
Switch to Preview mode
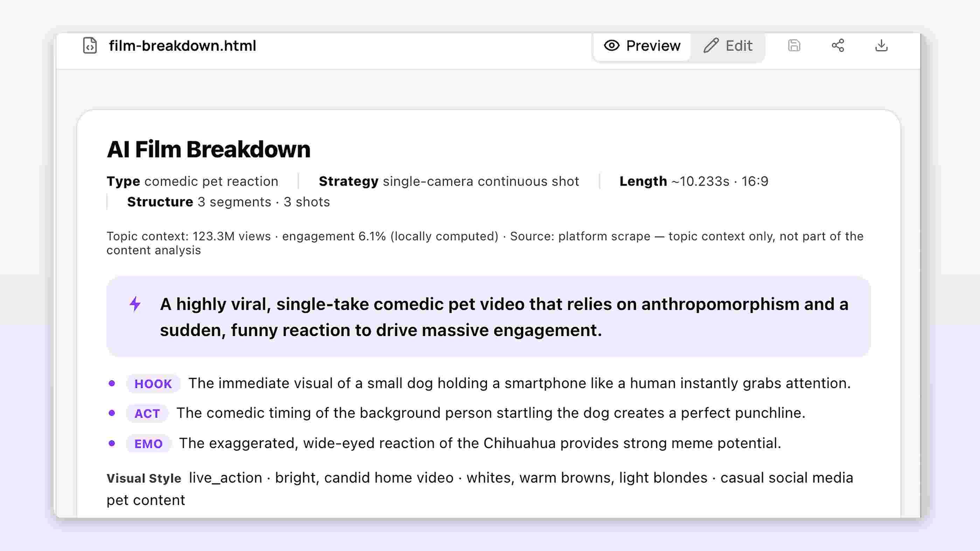click(x=642, y=46)
